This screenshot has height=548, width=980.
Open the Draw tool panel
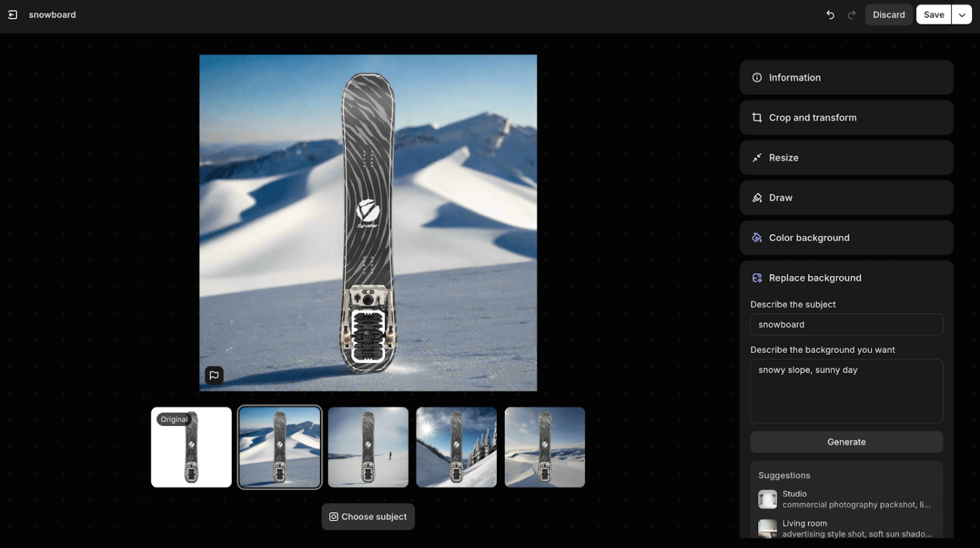click(x=846, y=198)
